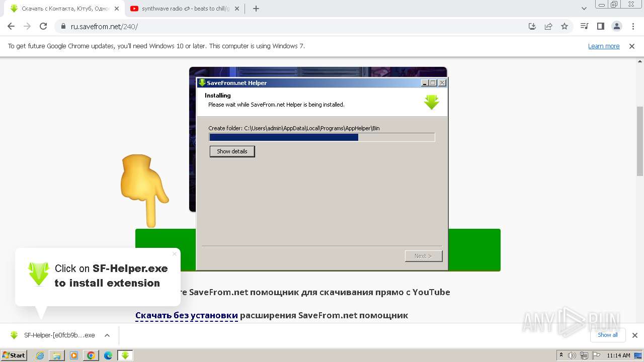This screenshot has height=362, width=644.
Task: Open the Action Center flag icon
Action: pos(596,355)
